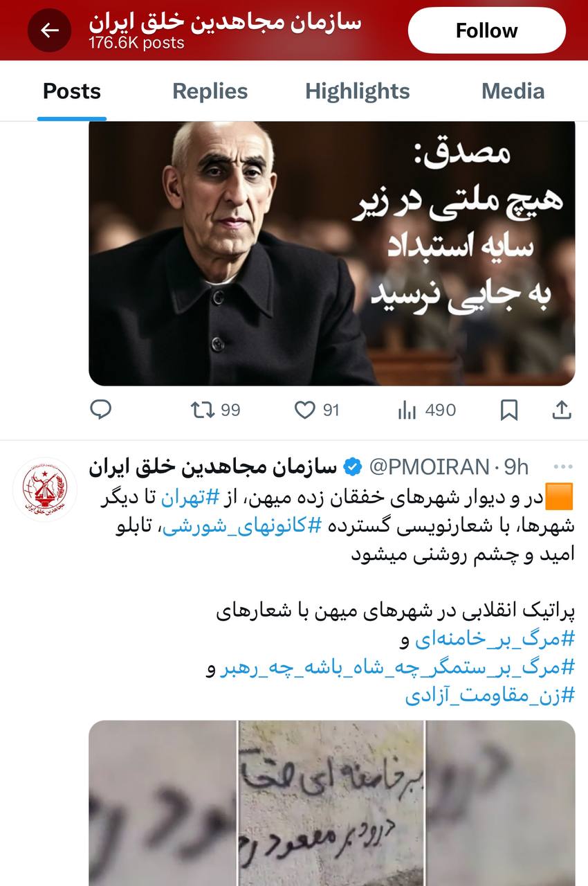
Task: Share the post via share icon
Action: (562, 410)
